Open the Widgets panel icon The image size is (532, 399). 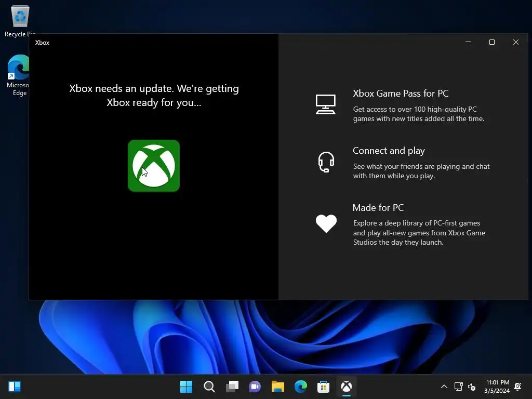click(15, 387)
